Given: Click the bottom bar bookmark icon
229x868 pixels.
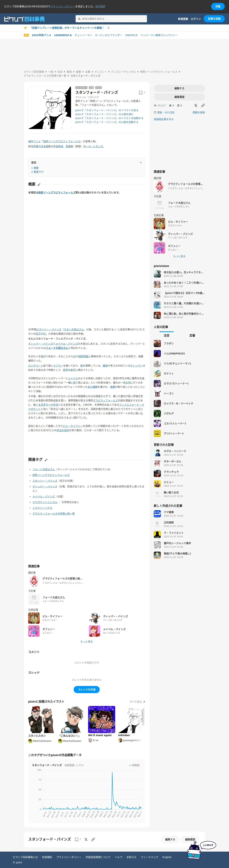Looking at the screenshot, I should click(77, 839).
